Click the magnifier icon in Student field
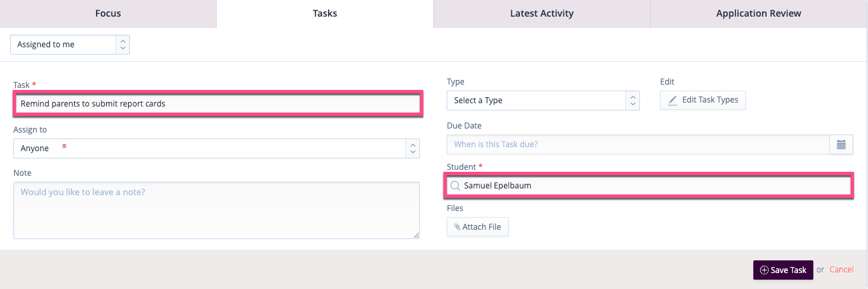Screen dimensions: 868x289 tap(455, 186)
